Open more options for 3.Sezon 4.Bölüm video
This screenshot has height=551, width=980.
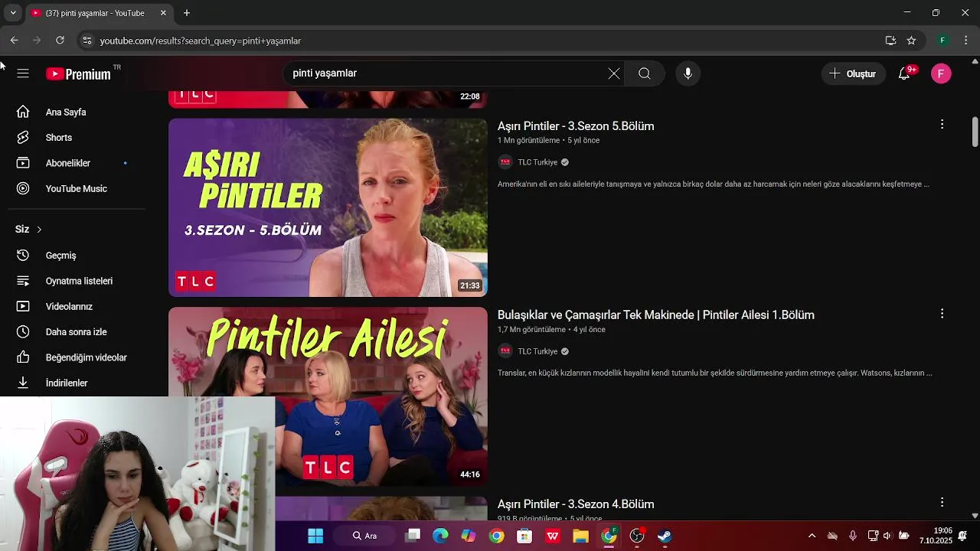(x=942, y=502)
